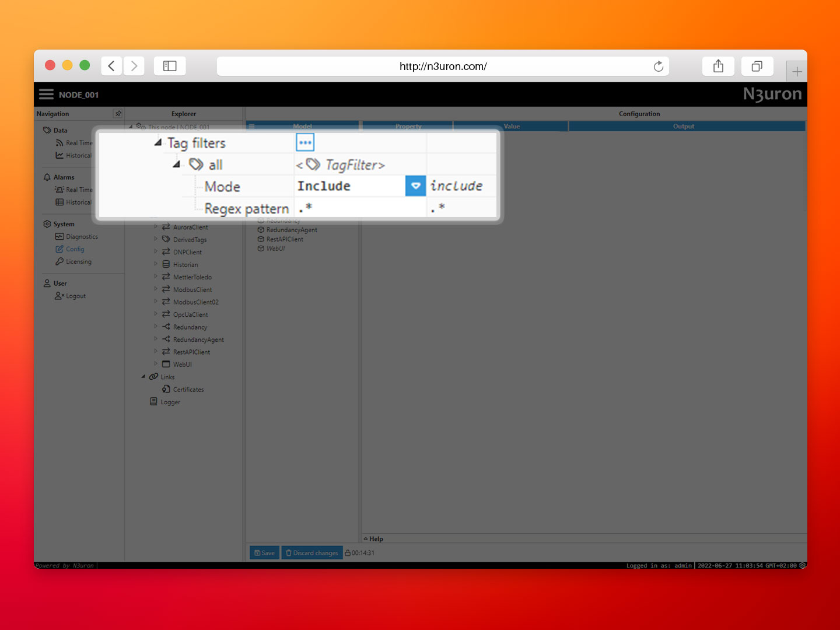Click the RedundancyAgent branch icon in Explorer

pyautogui.click(x=166, y=339)
